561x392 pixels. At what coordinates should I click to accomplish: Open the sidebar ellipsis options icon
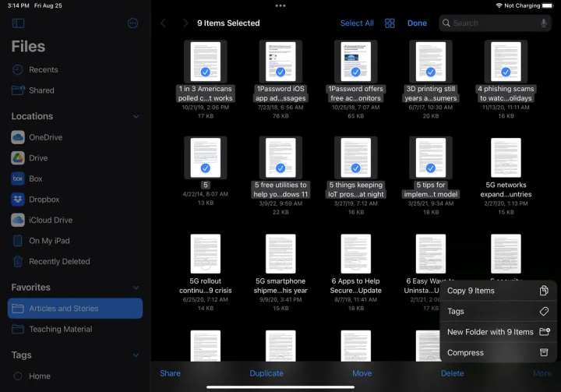pyautogui.click(x=132, y=23)
